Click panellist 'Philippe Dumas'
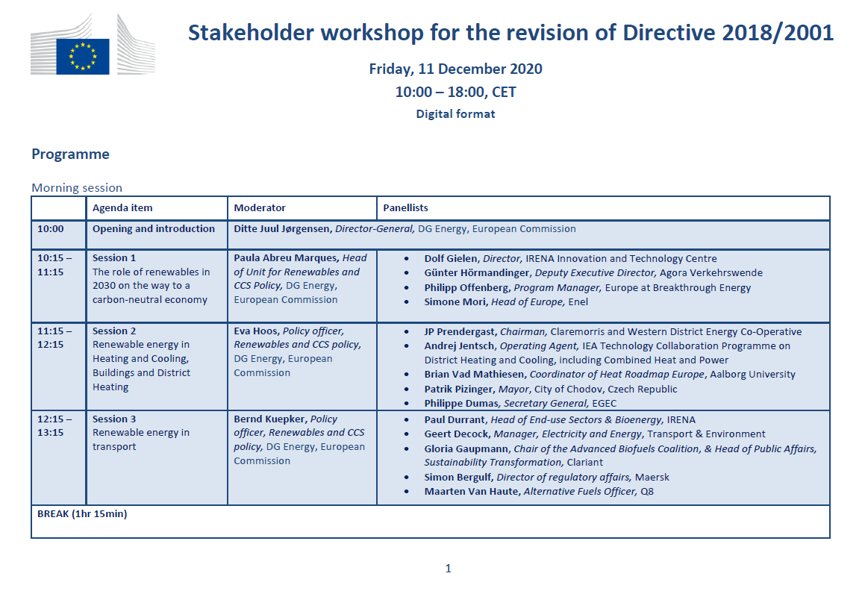Viewport: 868px width, 591px height. click(x=462, y=404)
